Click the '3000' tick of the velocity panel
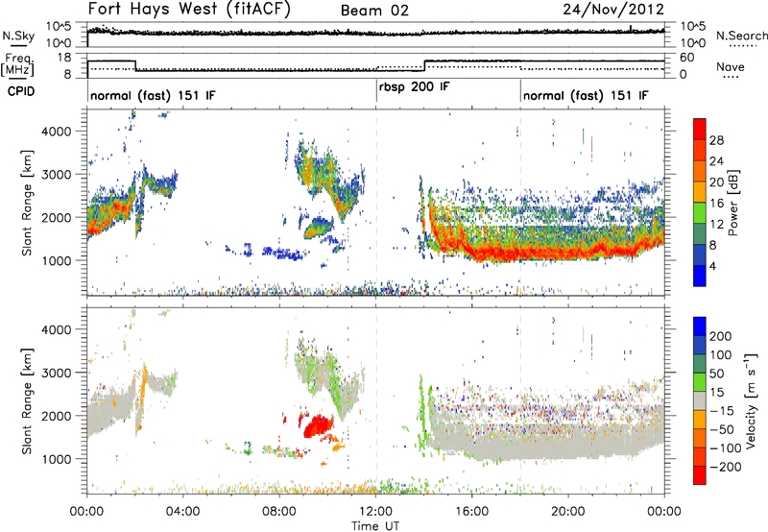The height and width of the screenshot is (532, 768). [56, 373]
